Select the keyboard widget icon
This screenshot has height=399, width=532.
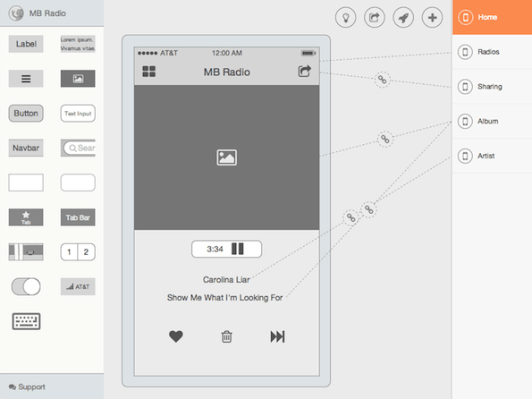pyautogui.click(x=26, y=321)
